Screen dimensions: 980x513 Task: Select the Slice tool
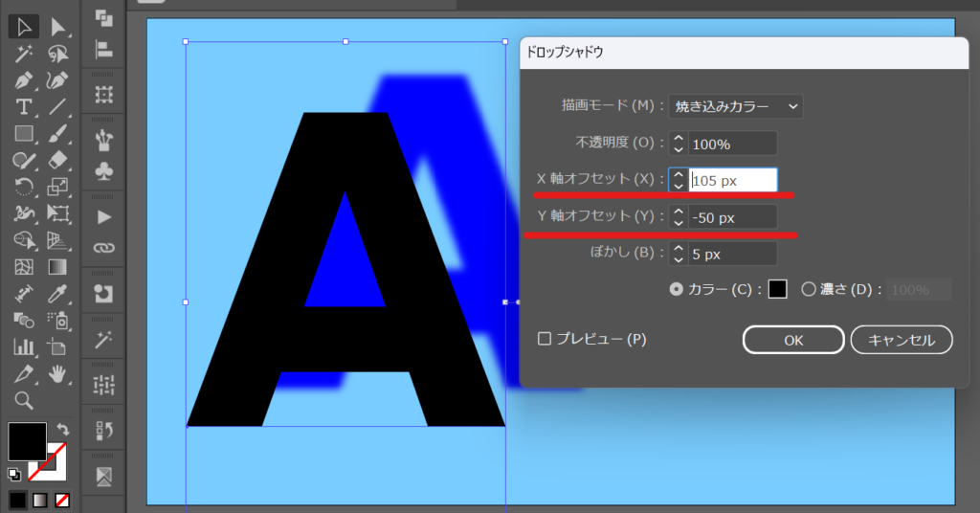click(x=24, y=373)
